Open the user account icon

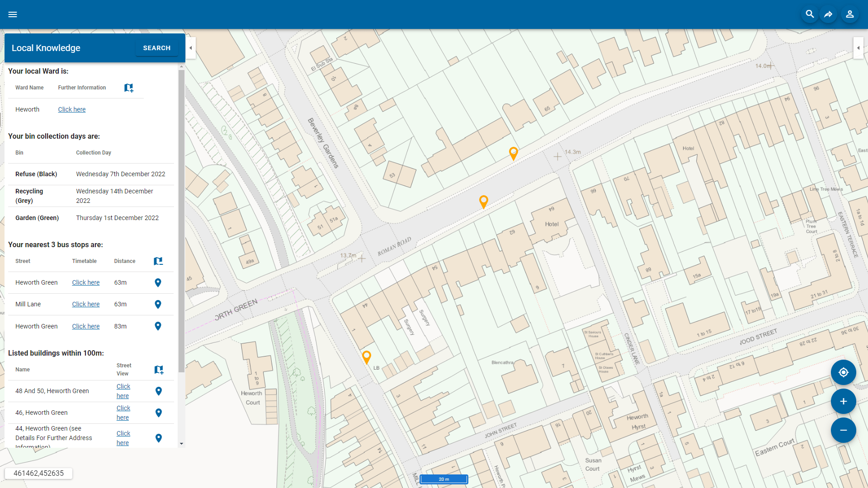point(849,14)
